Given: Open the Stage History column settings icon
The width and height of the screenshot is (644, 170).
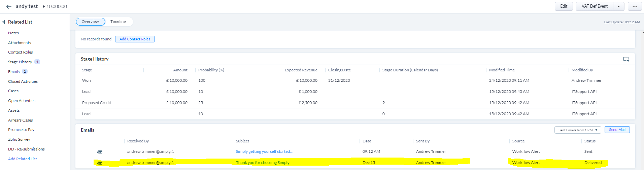Looking at the screenshot, I should [626, 59].
